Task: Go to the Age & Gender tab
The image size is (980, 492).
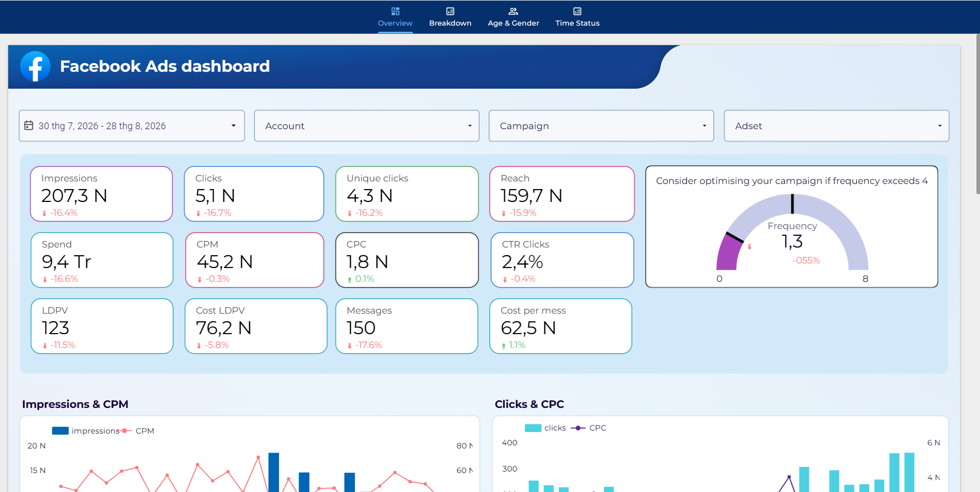Action: [x=513, y=17]
